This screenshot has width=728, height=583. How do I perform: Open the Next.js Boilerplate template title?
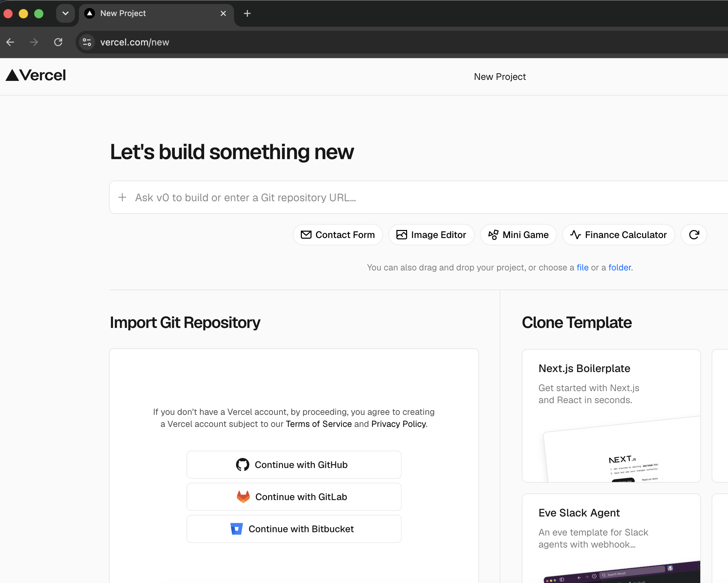[x=585, y=368]
